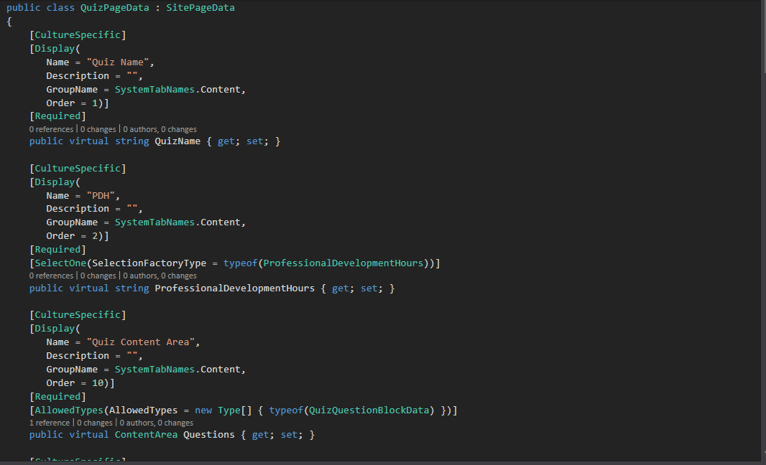766x465 pixels.
Task: Open '0 changes' CodeLens above QuizName property
Action: (98, 129)
